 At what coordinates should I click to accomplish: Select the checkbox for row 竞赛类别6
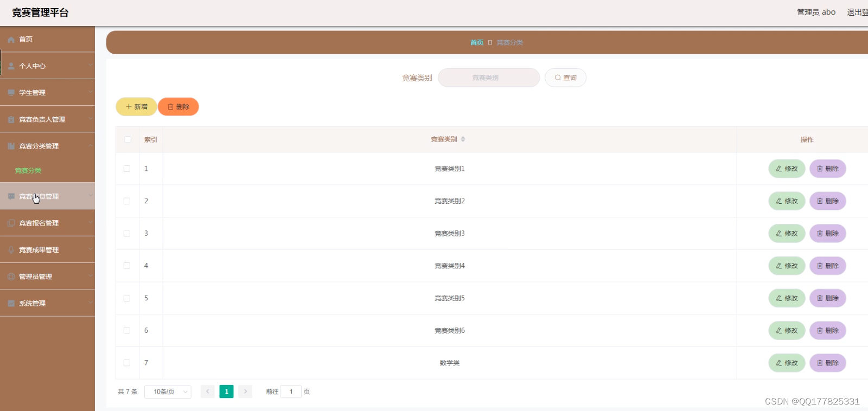127,330
